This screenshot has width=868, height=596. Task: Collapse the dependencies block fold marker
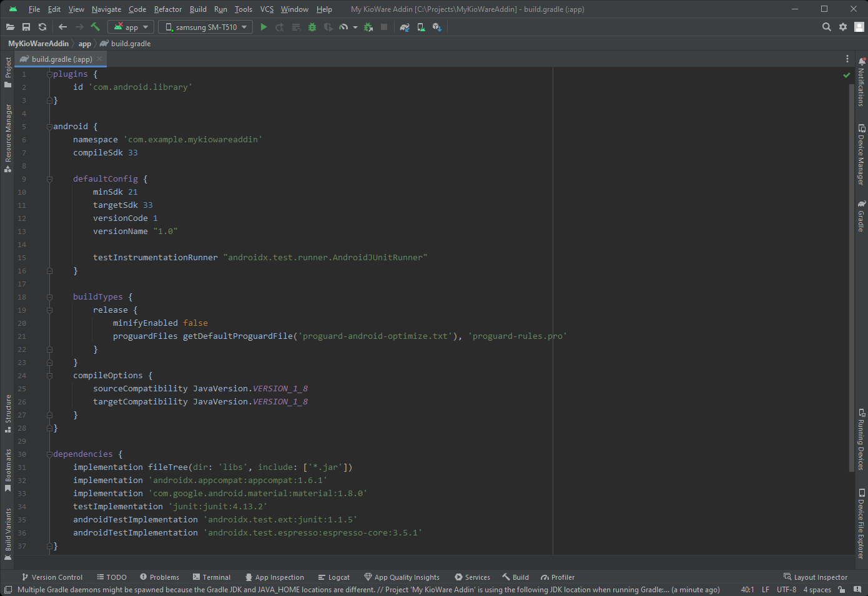pos(49,454)
